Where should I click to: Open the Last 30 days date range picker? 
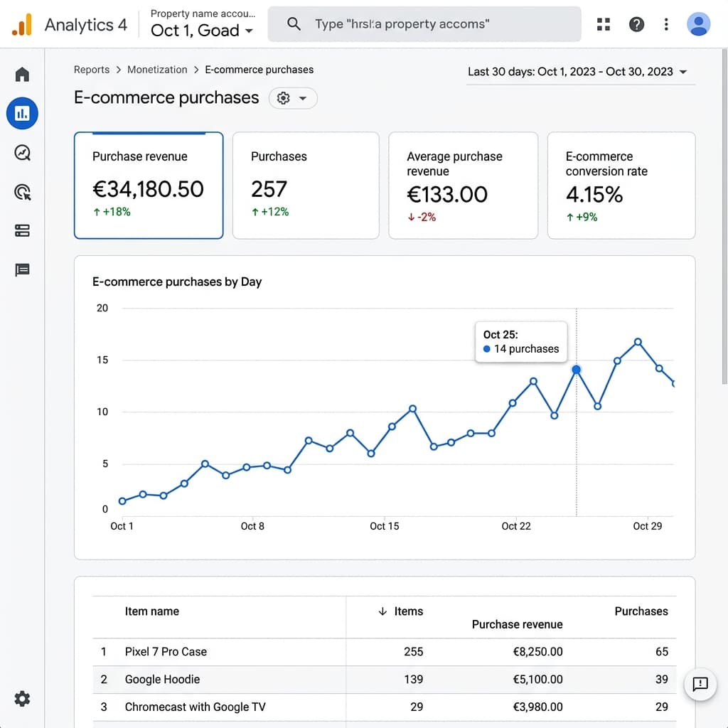point(581,72)
